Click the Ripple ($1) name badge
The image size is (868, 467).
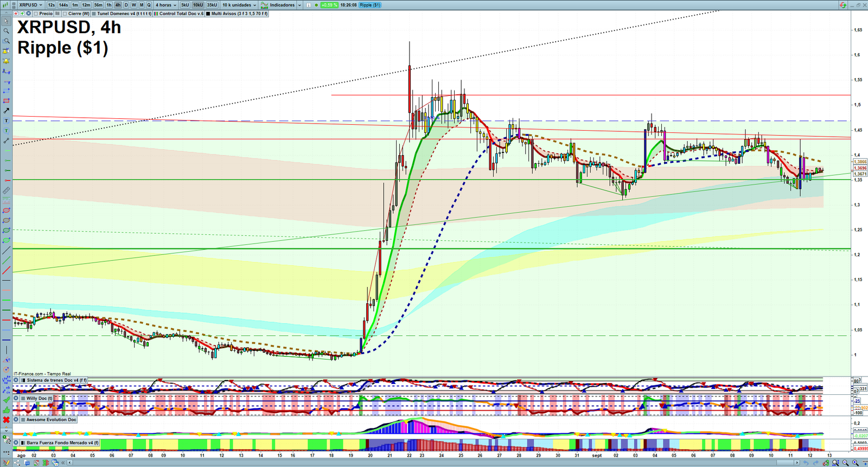[x=370, y=5]
